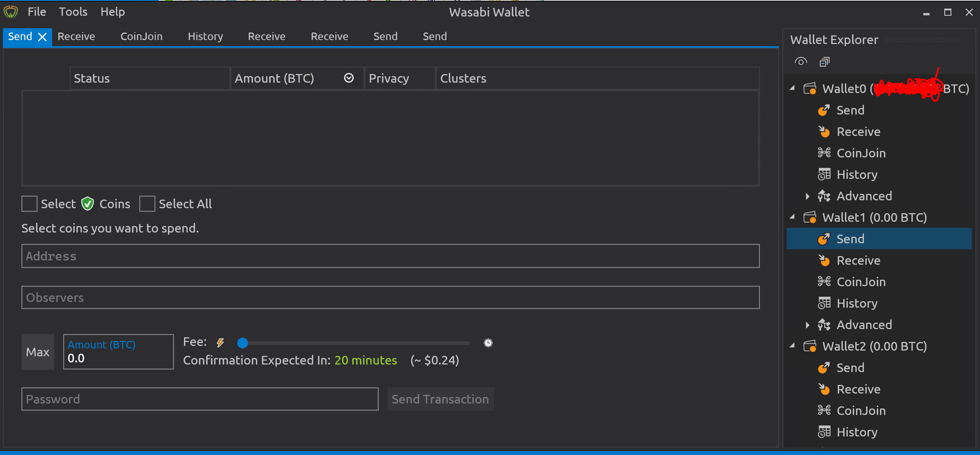Click the collapse-all icon in Wallet Explorer
This screenshot has width=980, height=455.
coord(824,61)
